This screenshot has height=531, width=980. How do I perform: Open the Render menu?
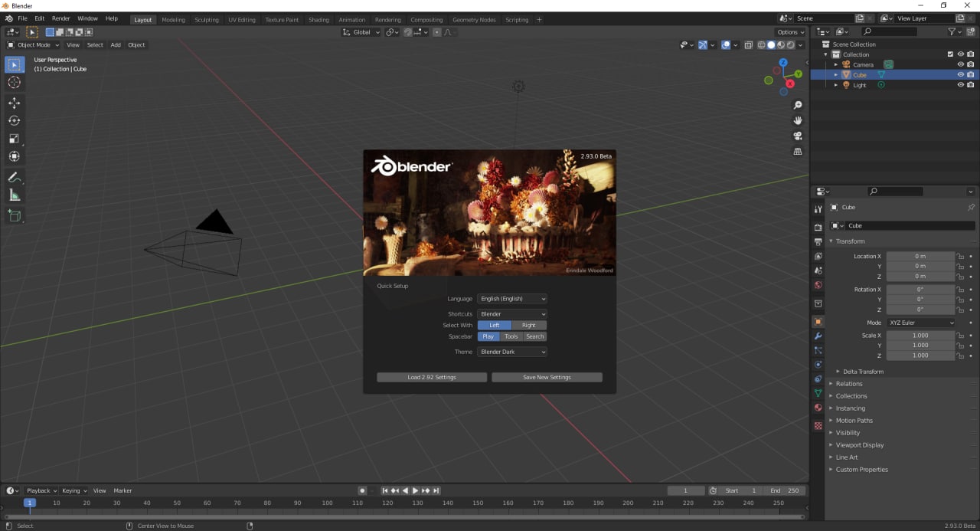tap(60, 18)
